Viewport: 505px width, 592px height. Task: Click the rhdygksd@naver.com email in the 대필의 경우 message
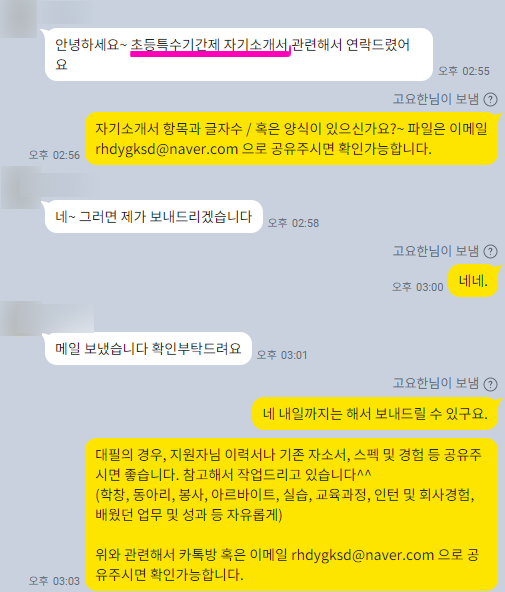pyautogui.click(x=362, y=555)
